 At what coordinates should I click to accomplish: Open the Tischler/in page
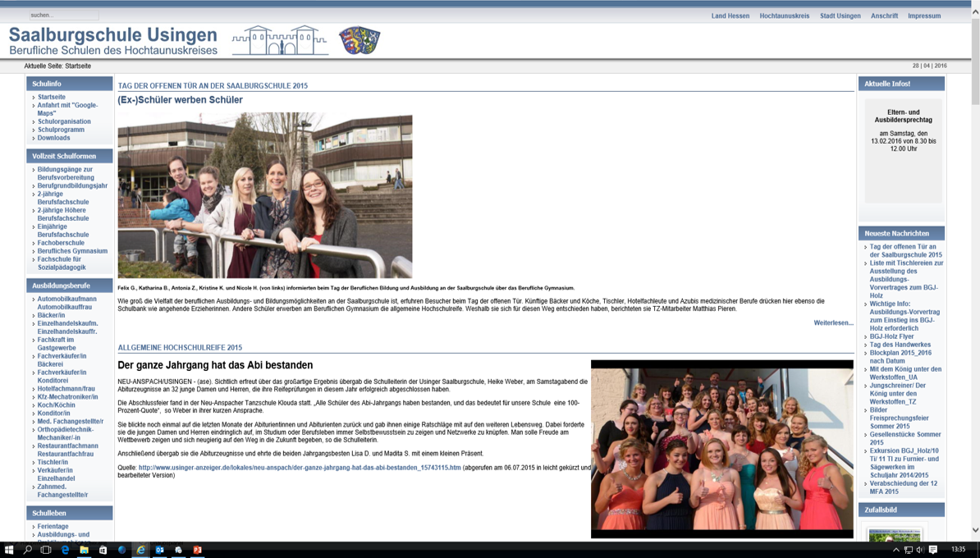(53, 462)
